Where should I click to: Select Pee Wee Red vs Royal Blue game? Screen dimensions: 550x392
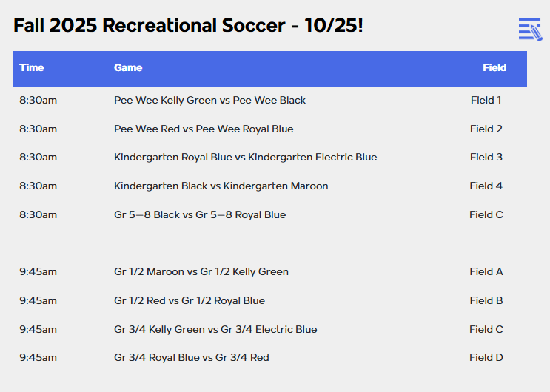coord(204,129)
